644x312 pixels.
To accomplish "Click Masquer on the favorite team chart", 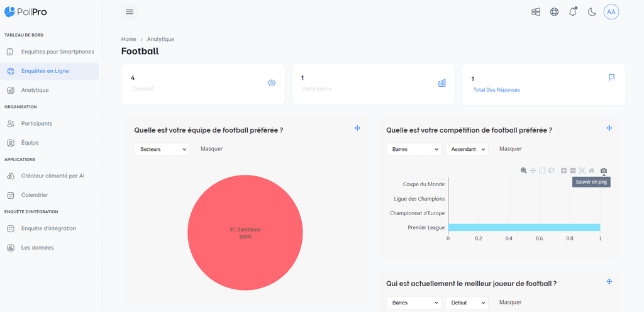I will tap(211, 149).
